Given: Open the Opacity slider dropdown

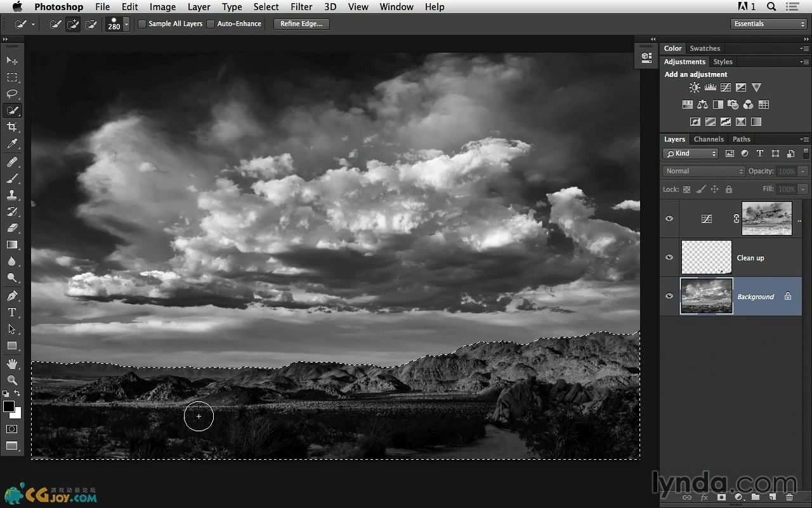Looking at the screenshot, I should click(x=803, y=171).
